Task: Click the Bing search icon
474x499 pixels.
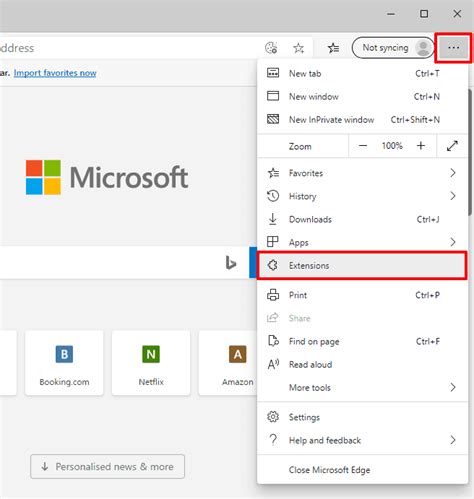Action: pos(230,263)
